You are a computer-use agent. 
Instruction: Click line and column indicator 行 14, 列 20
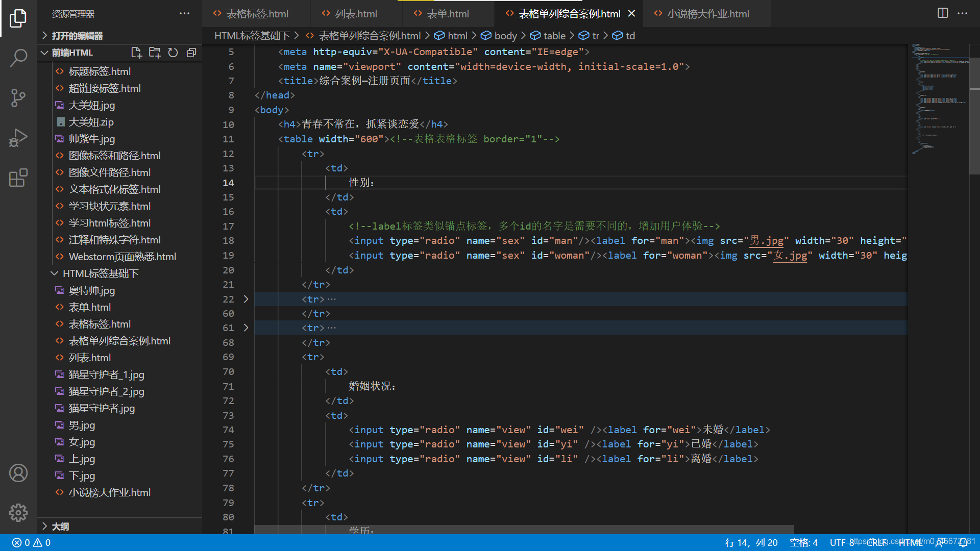tap(751, 543)
